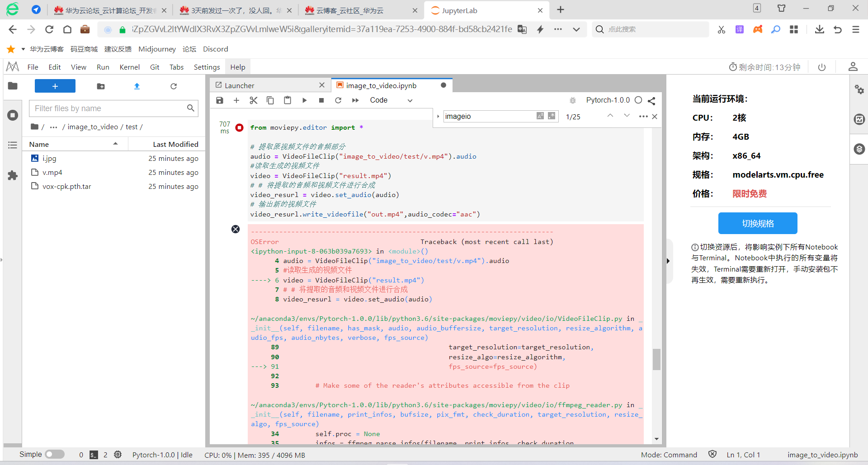Screen dimensions: 868x465
Task: Go to root folder in breadcrumb
Action: [x=35, y=127]
